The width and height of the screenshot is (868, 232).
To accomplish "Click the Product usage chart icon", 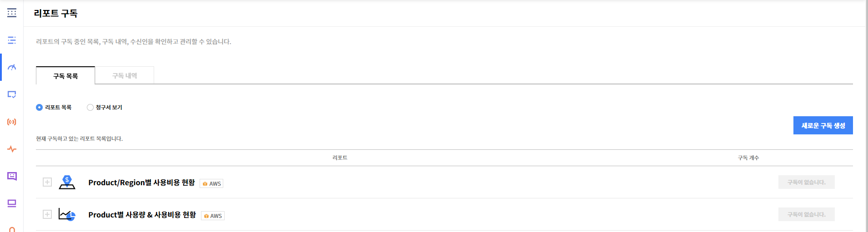I will (x=67, y=214).
